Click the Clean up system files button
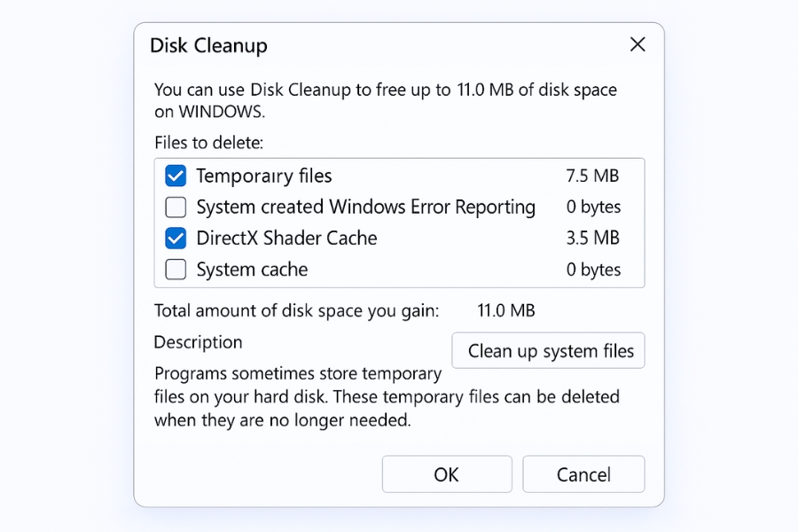The image size is (798, 532). pos(548,350)
